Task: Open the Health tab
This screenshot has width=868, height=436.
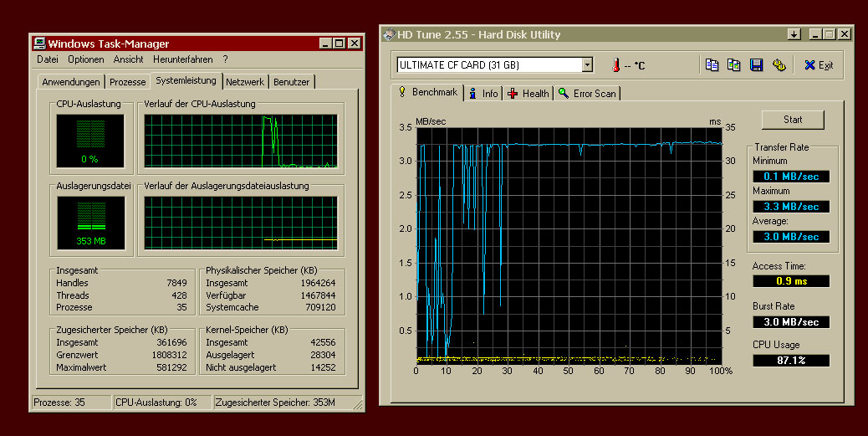Action: pyautogui.click(x=528, y=94)
